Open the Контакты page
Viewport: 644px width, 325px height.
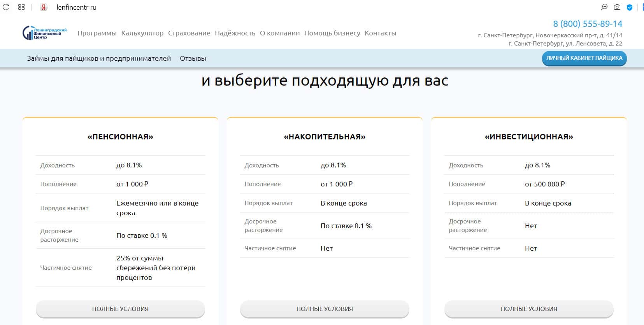point(380,33)
